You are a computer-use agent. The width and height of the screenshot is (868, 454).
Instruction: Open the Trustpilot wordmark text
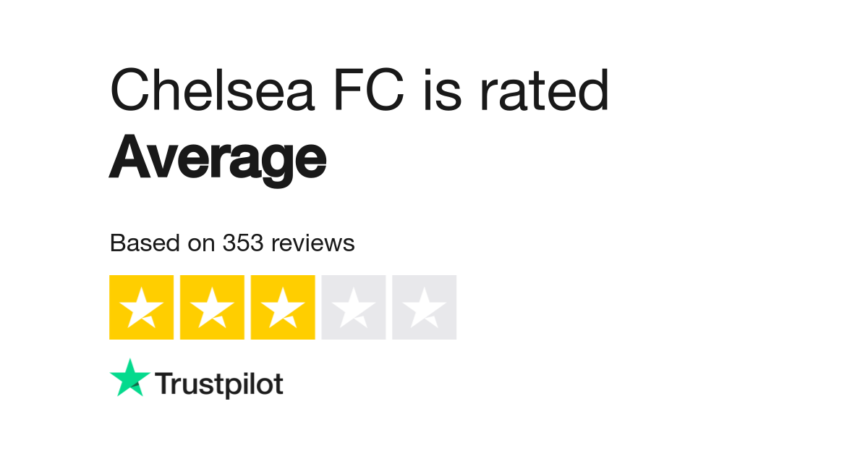(x=219, y=384)
